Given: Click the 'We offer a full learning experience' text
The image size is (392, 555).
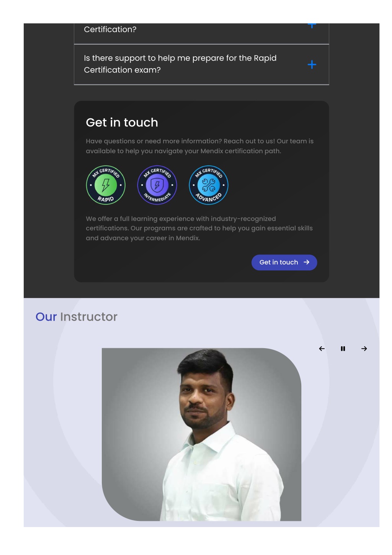Looking at the screenshot, I should point(199,228).
